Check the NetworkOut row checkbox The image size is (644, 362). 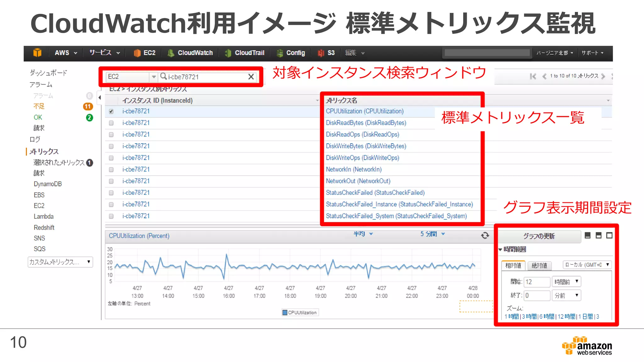pos(111,181)
